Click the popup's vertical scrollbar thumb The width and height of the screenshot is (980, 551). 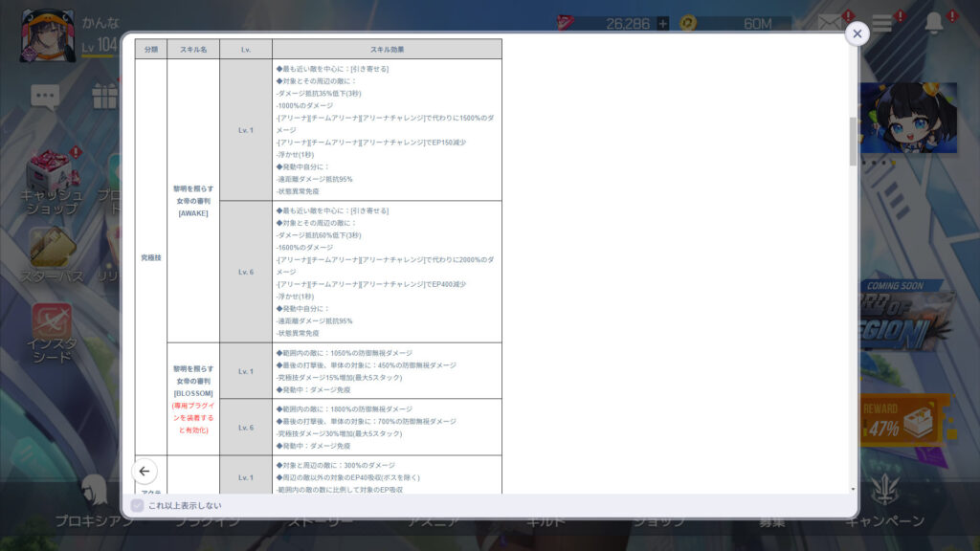tap(853, 142)
